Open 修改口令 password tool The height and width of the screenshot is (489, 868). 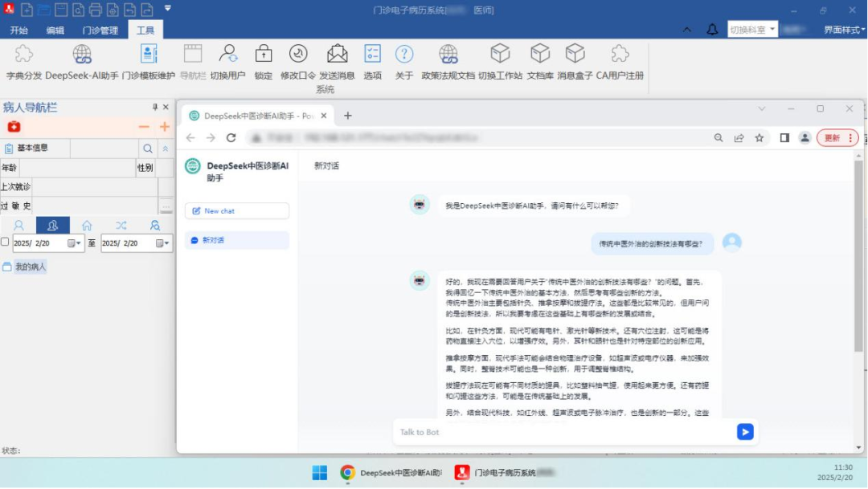[298, 62]
